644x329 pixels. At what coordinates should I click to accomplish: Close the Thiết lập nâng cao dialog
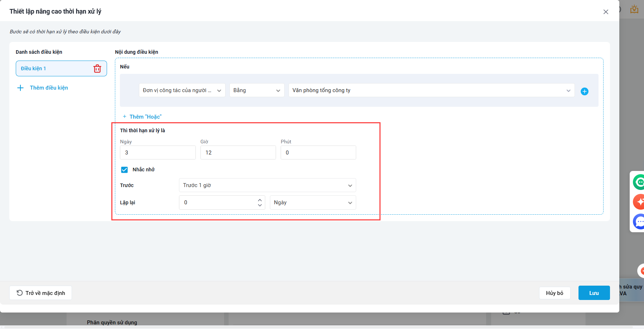click(x=606, y=12)
